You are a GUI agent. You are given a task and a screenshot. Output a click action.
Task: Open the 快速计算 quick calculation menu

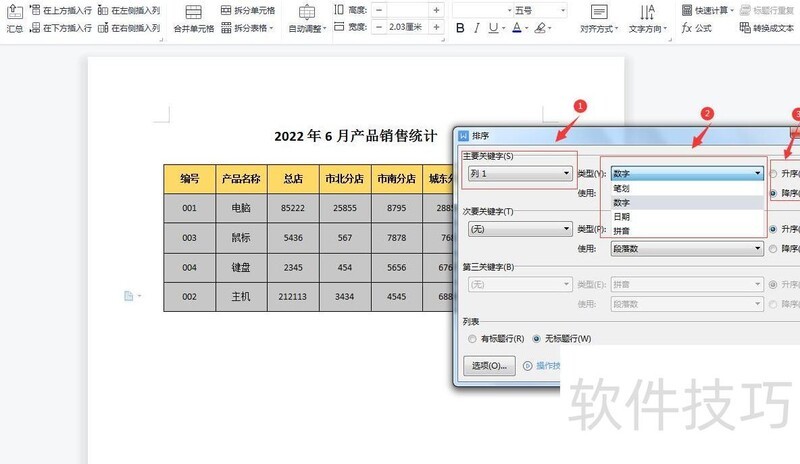pyautogui.click(x=707, y=10)
